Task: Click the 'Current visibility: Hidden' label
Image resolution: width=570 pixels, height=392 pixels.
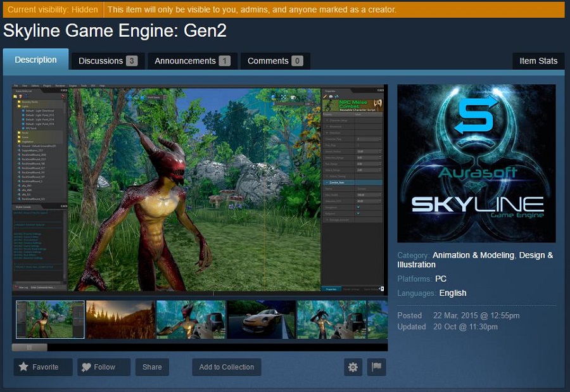Action: (53, 9)
